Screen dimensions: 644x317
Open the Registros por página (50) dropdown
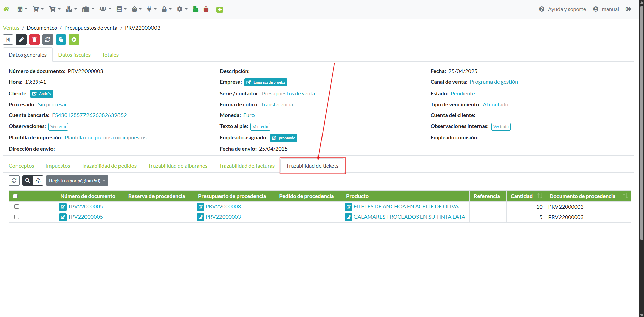(77, 181)
